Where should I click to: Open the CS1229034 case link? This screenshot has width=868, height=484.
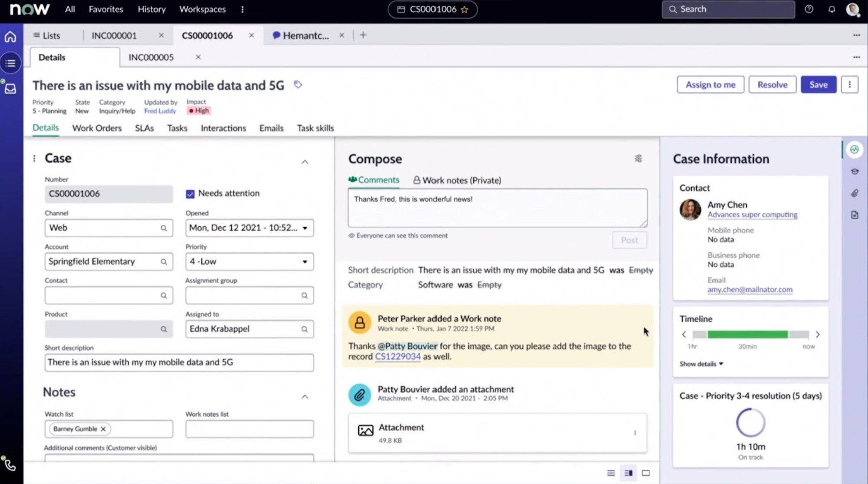pos(397,356)
